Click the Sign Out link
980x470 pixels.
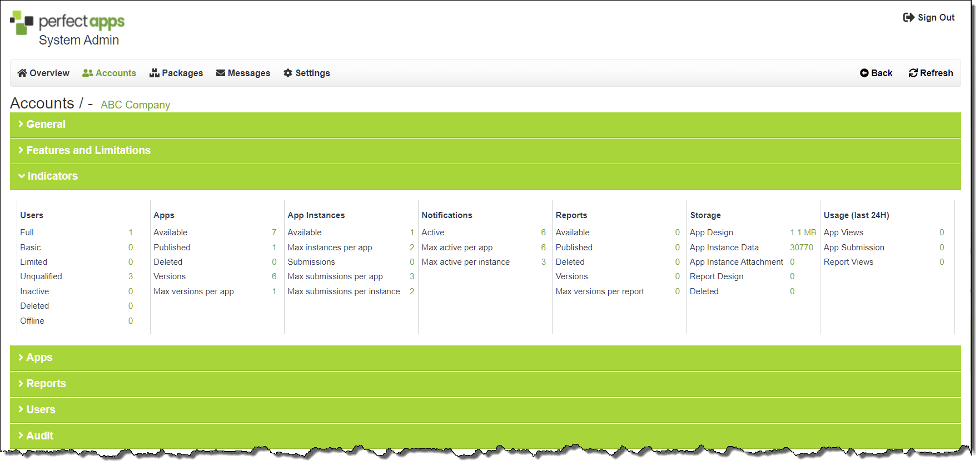coord(929,17)
